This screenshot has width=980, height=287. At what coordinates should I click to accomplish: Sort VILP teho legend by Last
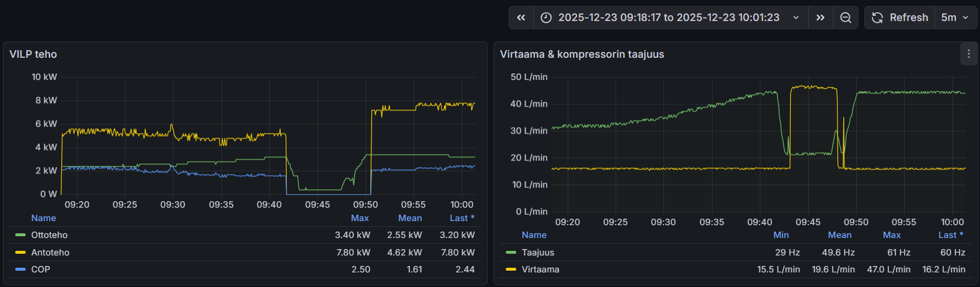point(461,218)
